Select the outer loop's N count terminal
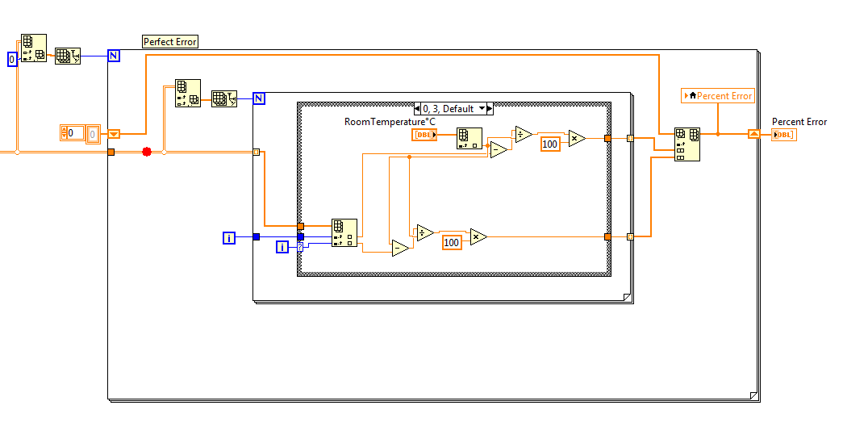The image size is (868, 439). click(x=114, y=56)
